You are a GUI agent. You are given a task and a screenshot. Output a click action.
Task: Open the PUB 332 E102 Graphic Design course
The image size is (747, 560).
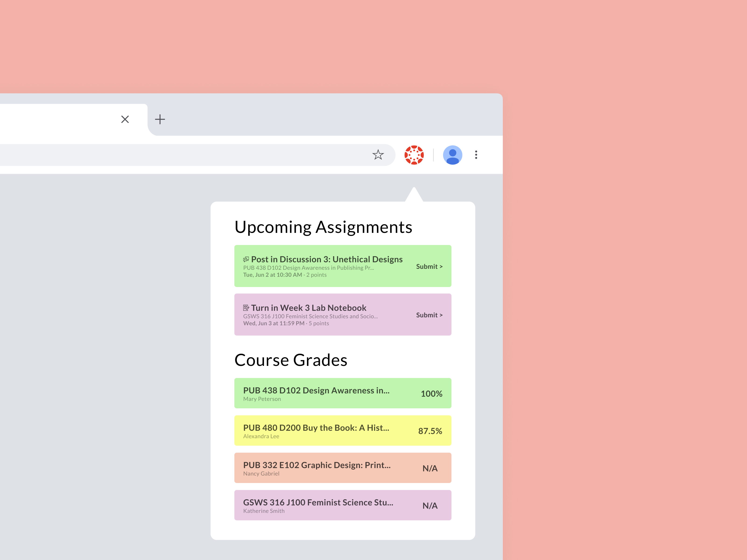tap(317, 465)
